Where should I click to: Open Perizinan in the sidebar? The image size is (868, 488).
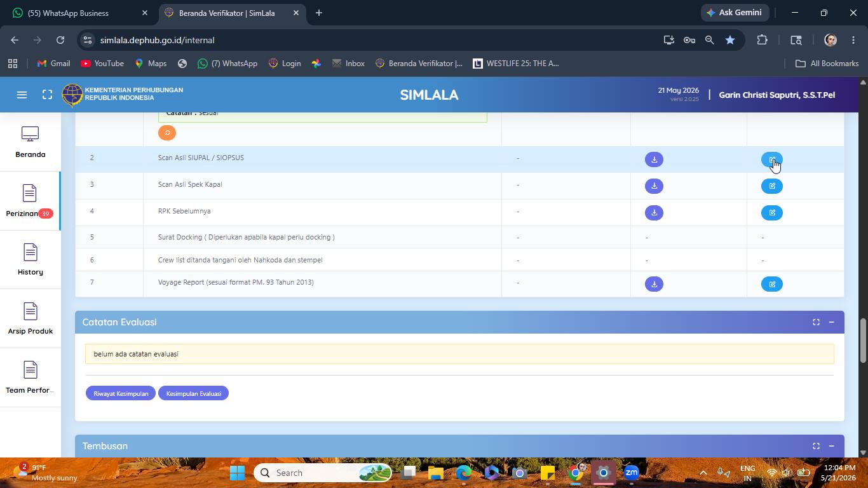click(30, 201)
